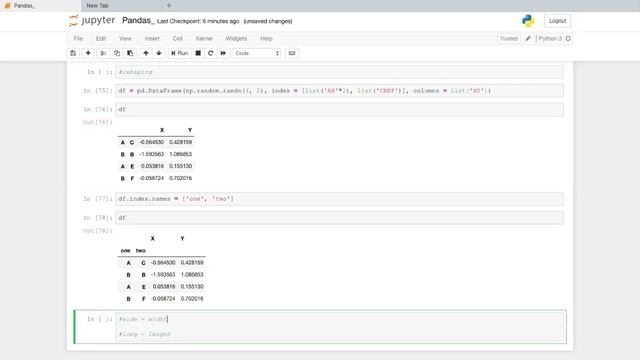Open the command palette keyboard icon
The image size is (640, 360).
[292, 53]
